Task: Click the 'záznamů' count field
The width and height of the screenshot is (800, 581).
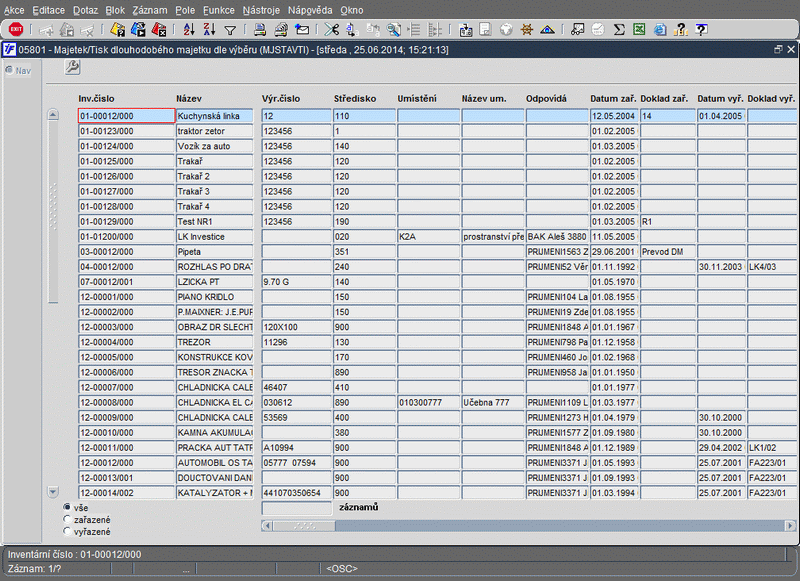Action: point(296,508)
